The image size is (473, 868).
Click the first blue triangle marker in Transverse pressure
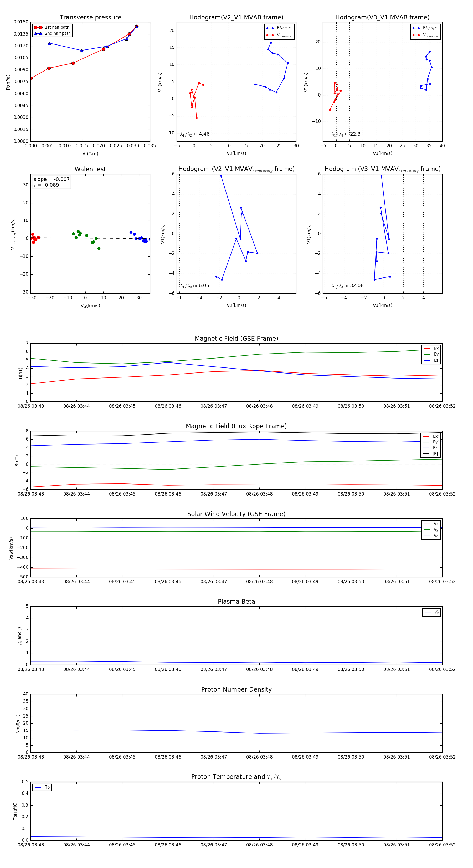click(x=49, y=43)
